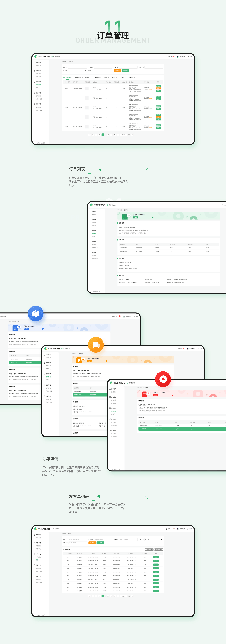This screenshot has width=226, height=644.
Task: Click the large orange delivery truck icon
Action: tap(96, 345)
